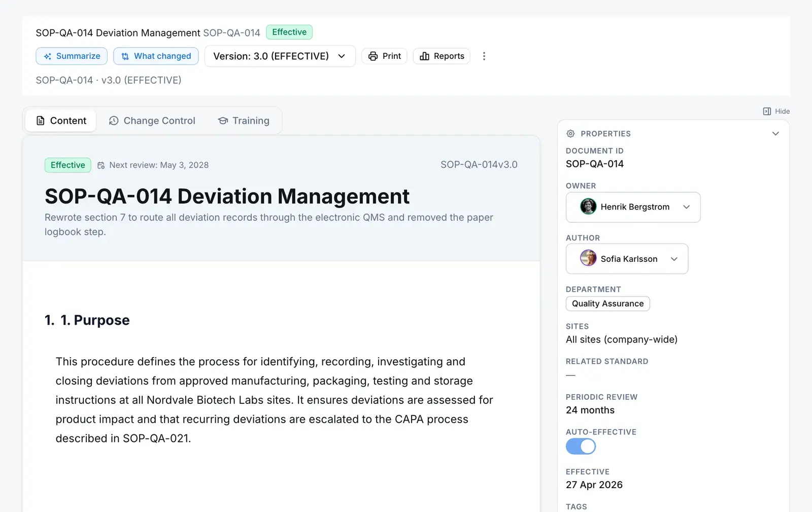Click the Effective badge above document title
Image resolution: width=812 pixels, height=512 pixels.
coord(68,165)
